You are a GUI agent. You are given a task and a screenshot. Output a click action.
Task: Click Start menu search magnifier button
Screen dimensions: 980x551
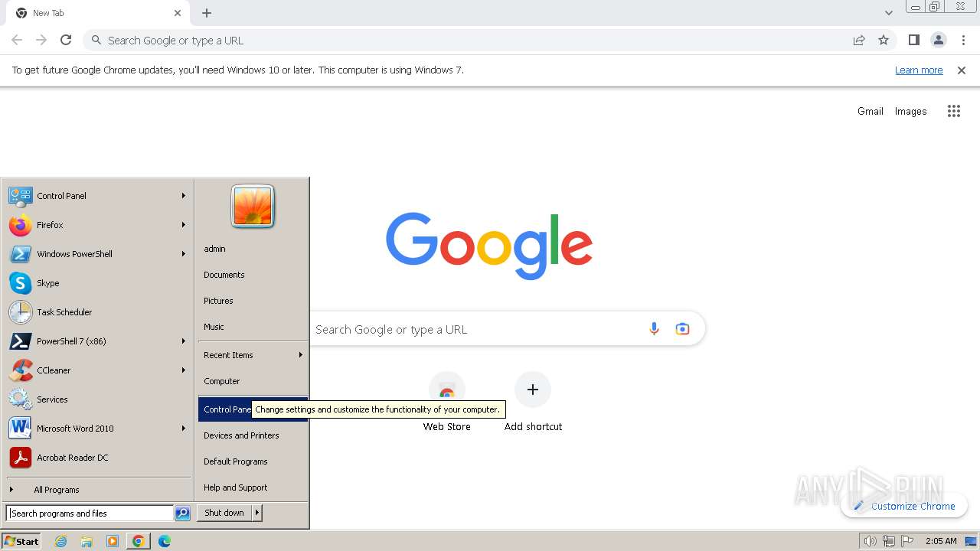182,514
